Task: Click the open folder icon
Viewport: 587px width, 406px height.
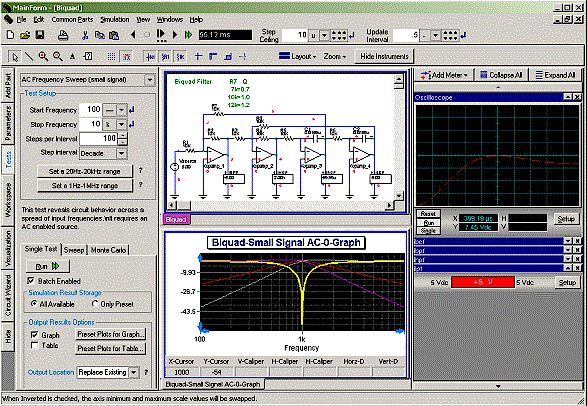Action: (25, 35)
